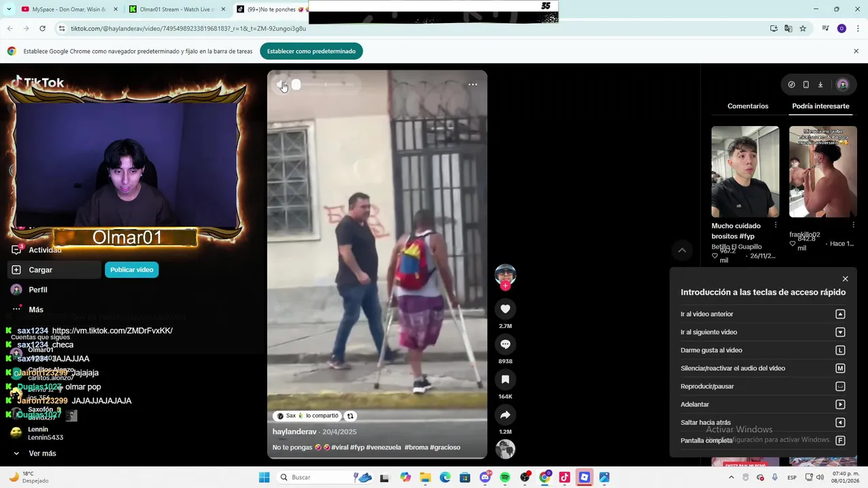The height and width of the screenshot is (488, 868).
Task: Click the #venezuela hashtag
Action: pos(384,447)
